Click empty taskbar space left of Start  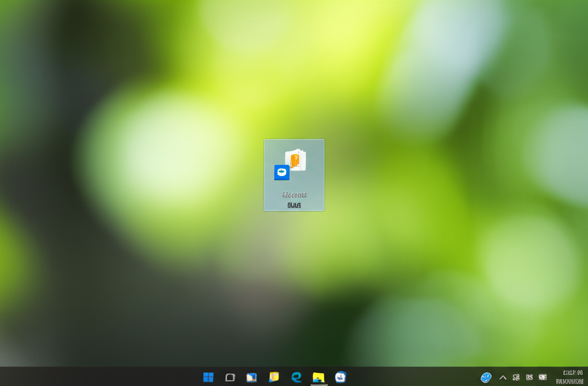[x=86, y=377]
